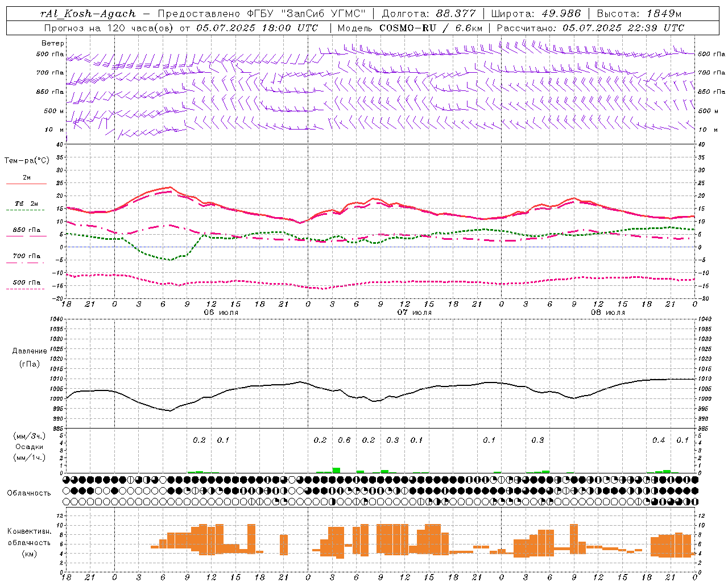Click the Рассчитано 05.07.2025 22:39 UTC text
The width and height of the screenshot is (728, 582).
click(x=590, y=28)
